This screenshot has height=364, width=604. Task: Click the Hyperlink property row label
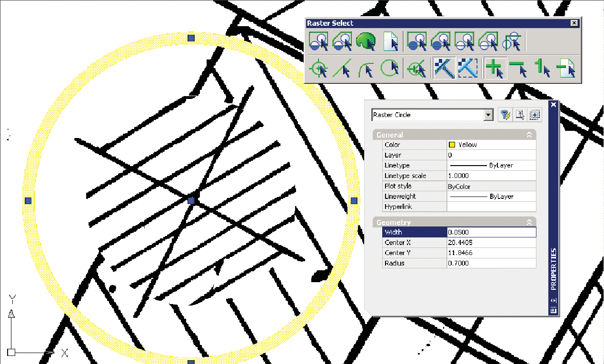[398, 207]
